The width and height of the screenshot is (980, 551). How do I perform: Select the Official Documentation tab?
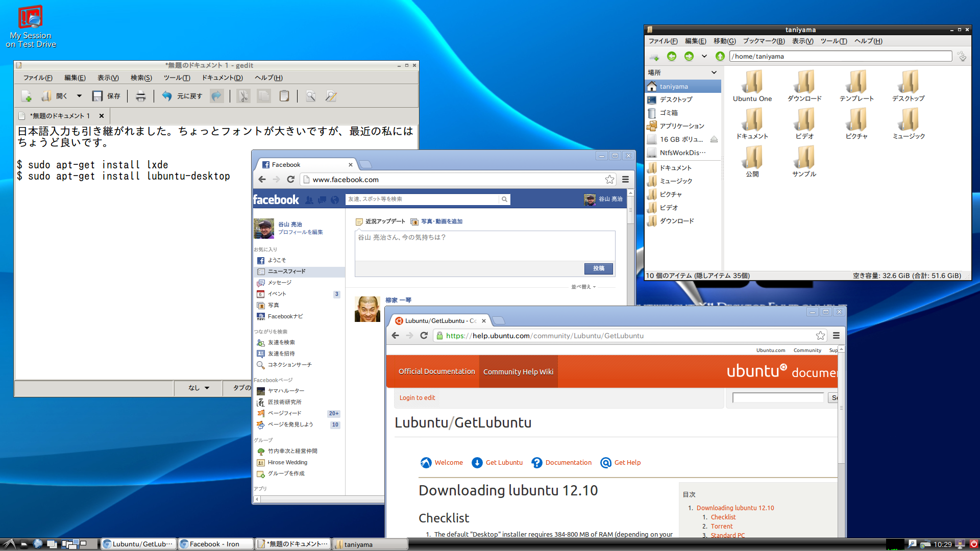[x=436, y=371]
